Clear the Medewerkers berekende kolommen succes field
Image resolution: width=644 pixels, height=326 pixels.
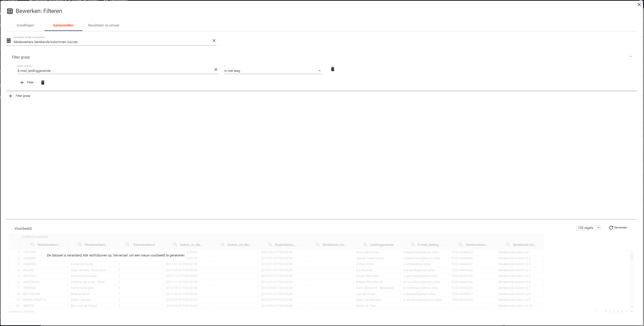(x=214, y=41)
